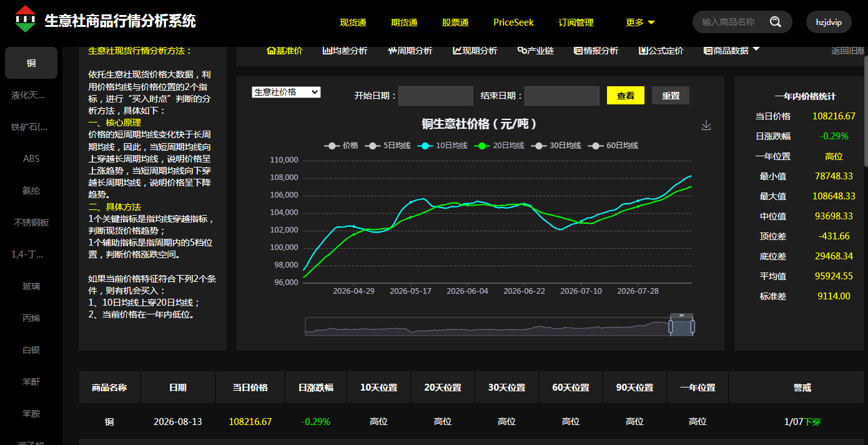
Task: Select 玻璃 in the sidebar
Action: click(x=31, y=286)
